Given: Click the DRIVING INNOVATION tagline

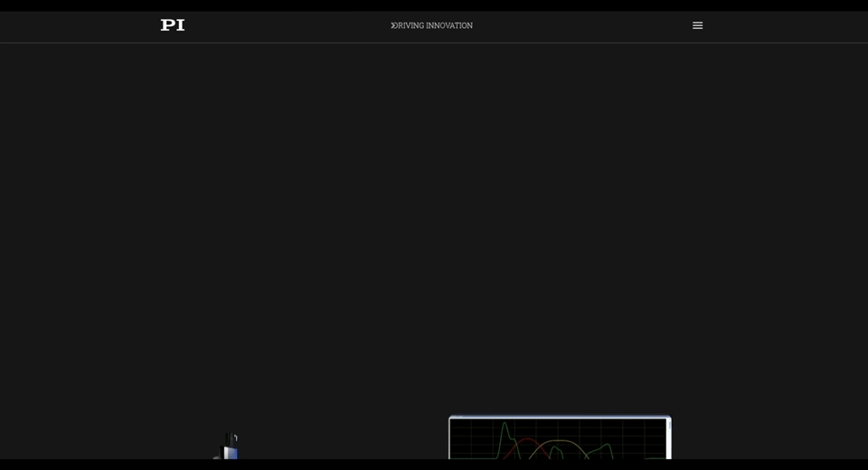Looking at the screenshot, I should (432, 25).
